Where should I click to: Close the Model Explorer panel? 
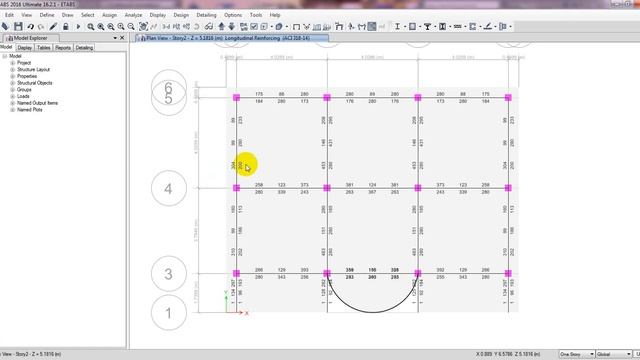click(x=122, y=38)
